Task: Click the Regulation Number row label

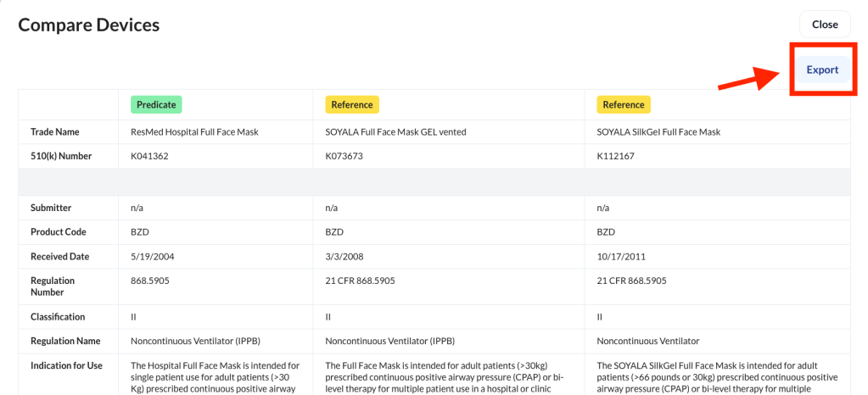Action: [x=53, y=286]
